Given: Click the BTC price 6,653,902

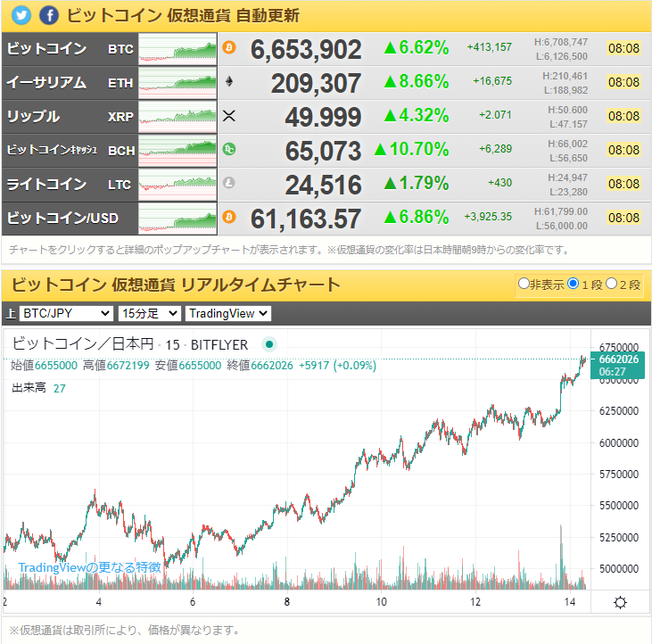Looking at the screenshot, I should point(306,49).
